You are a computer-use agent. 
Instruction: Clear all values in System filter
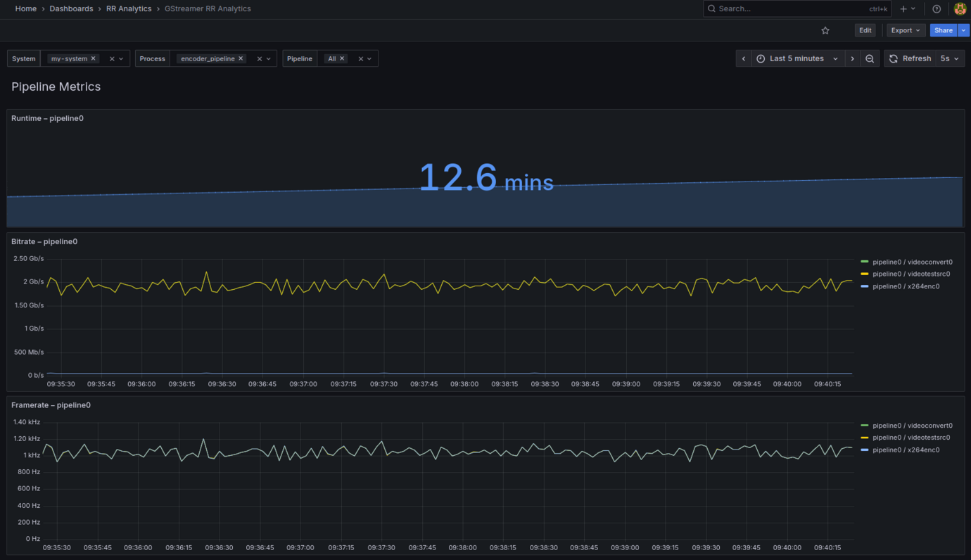(x=112, y=59)
